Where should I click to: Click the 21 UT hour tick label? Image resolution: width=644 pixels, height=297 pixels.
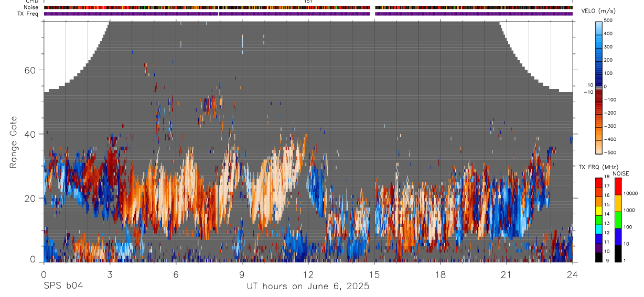tap(507, 274)
